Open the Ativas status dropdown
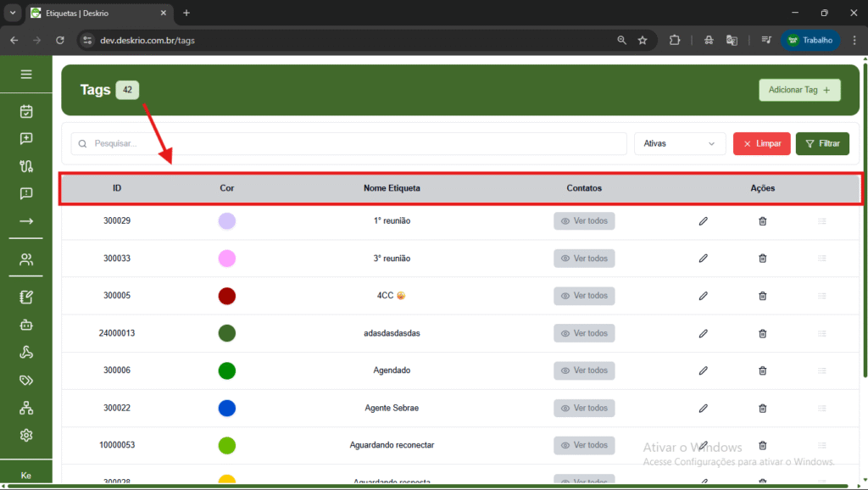This screenshot has height=490, width=868. click(x=679, y=144)
